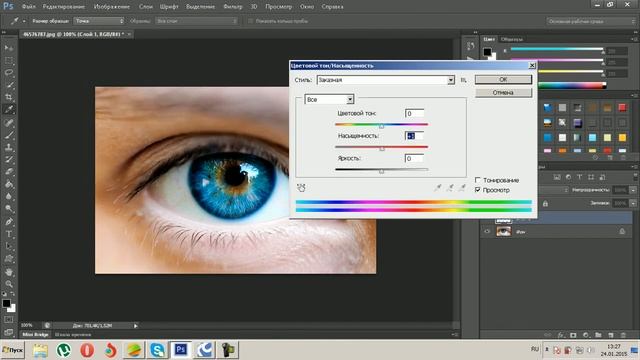Select the Paint Bucket tool
The image size is (640, 360).
click(9, 184)
